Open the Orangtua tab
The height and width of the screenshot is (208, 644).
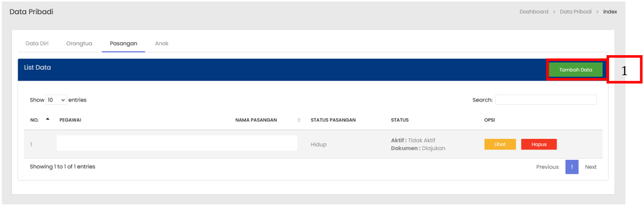(79, 44)
